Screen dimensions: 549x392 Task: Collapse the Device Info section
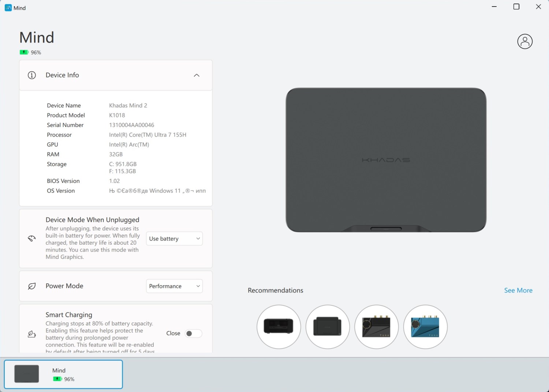[x=197, y=75]
